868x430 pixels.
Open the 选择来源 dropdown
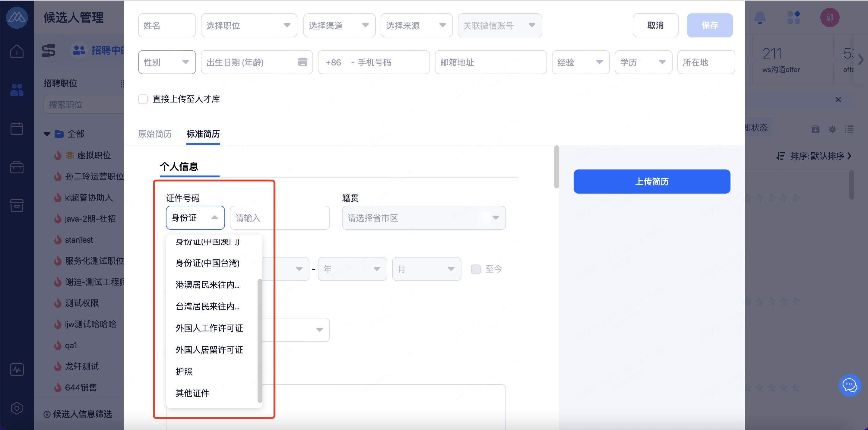coord(417,25)
